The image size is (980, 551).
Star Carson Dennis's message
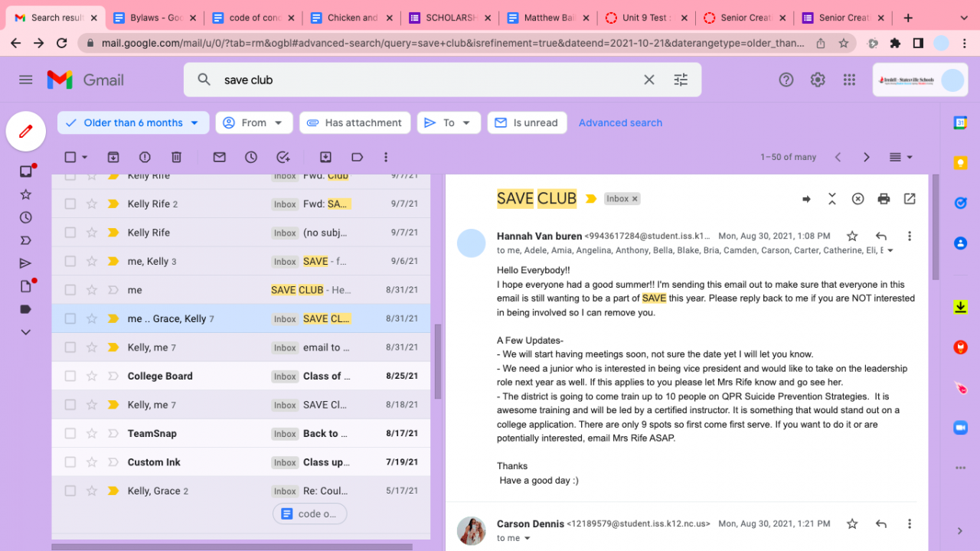(852, 524)
